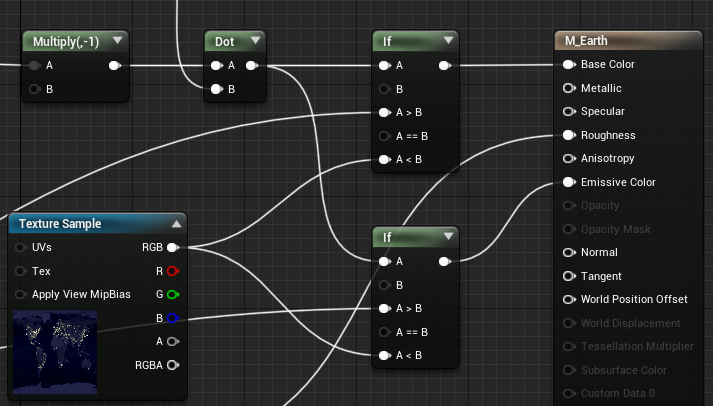Click the Multiply node A input pin
713x406 pixels.
coord(35,65)
